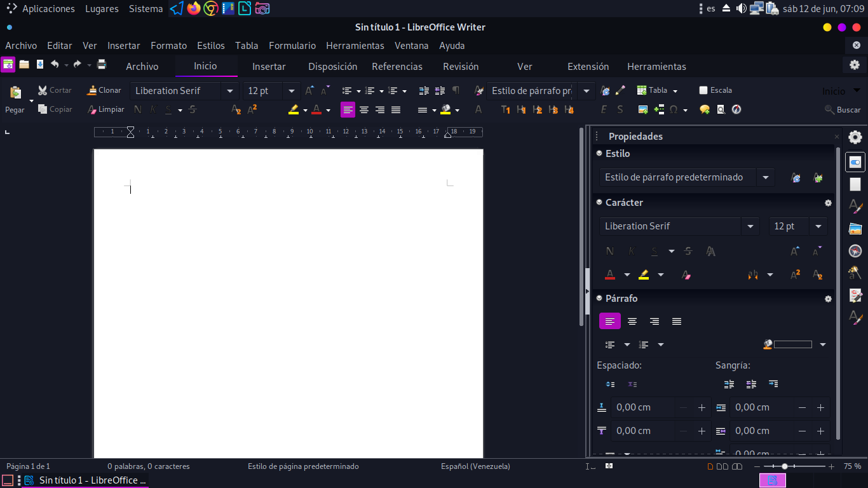
Task: Click the Pegar clipboard icon
Action: [x=15, y=93]
